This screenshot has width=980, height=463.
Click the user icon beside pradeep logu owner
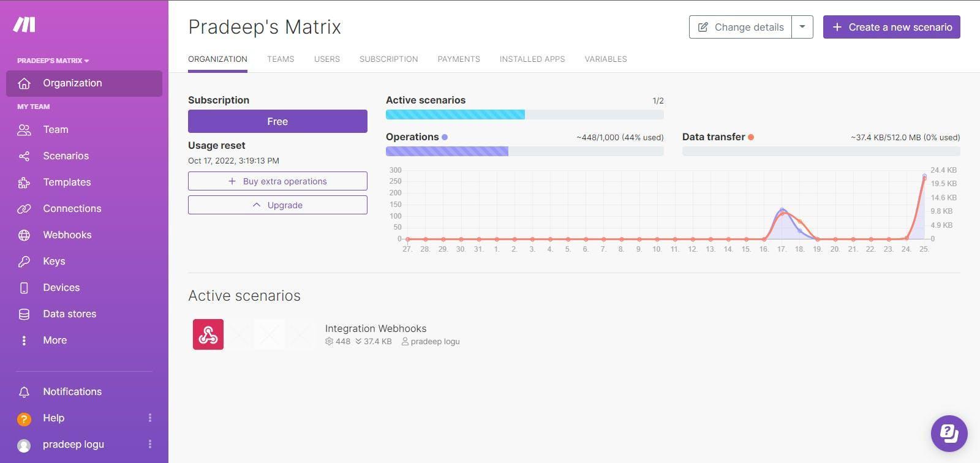tap(405, 342)
